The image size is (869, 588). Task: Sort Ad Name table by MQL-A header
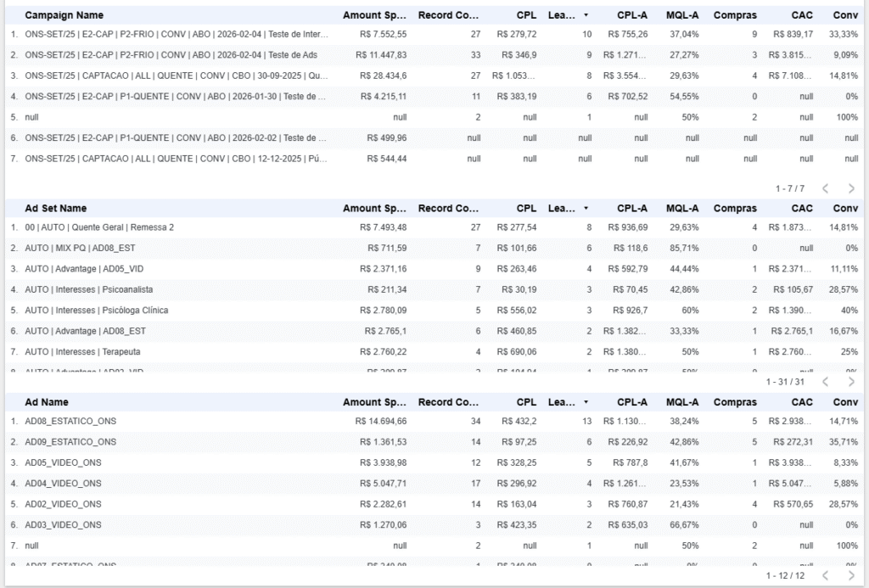[682, 402]
